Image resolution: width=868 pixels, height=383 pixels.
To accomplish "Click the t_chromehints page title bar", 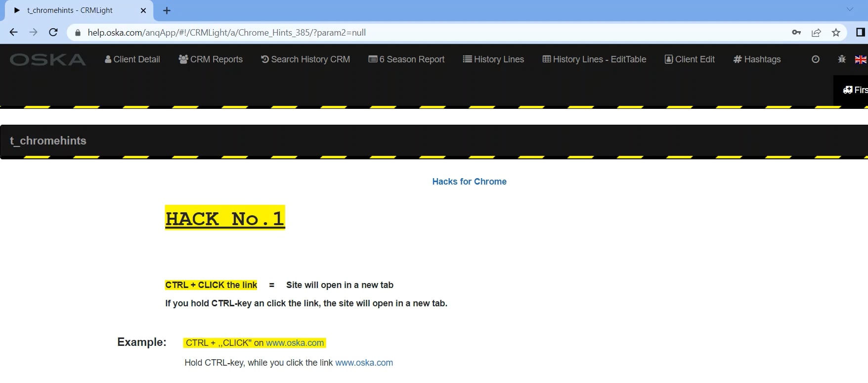I will (x=434, y=141).
